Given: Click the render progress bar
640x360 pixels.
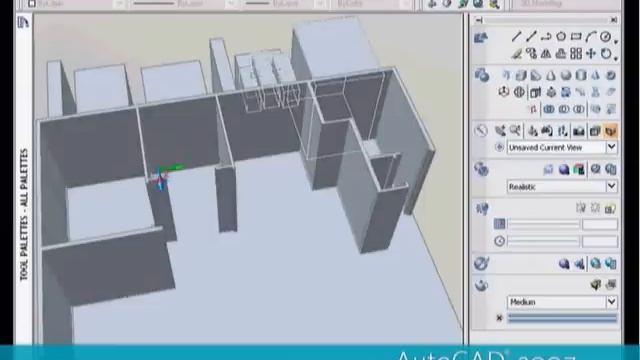Looking at the screenshot, I should [562, 318].
